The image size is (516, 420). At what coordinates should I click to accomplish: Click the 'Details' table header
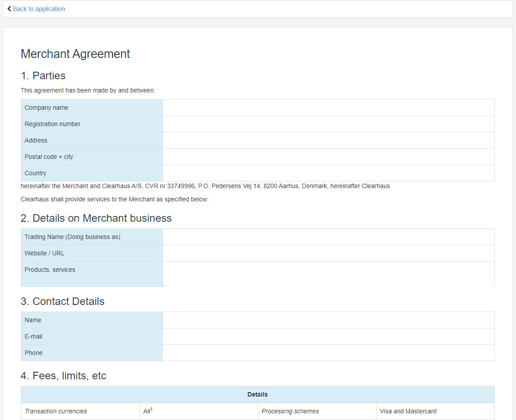(x=257, y=394)
